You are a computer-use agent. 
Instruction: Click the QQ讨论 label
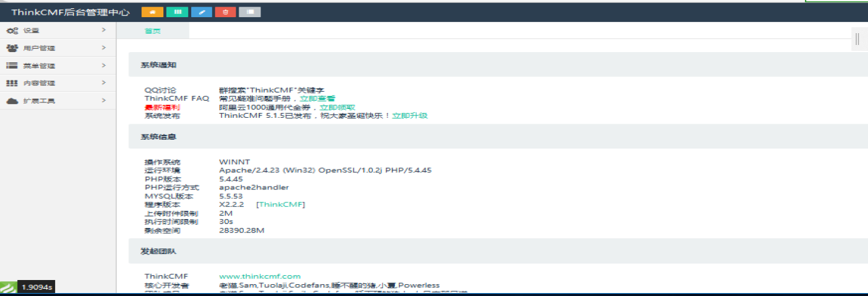tap(160, 90)
